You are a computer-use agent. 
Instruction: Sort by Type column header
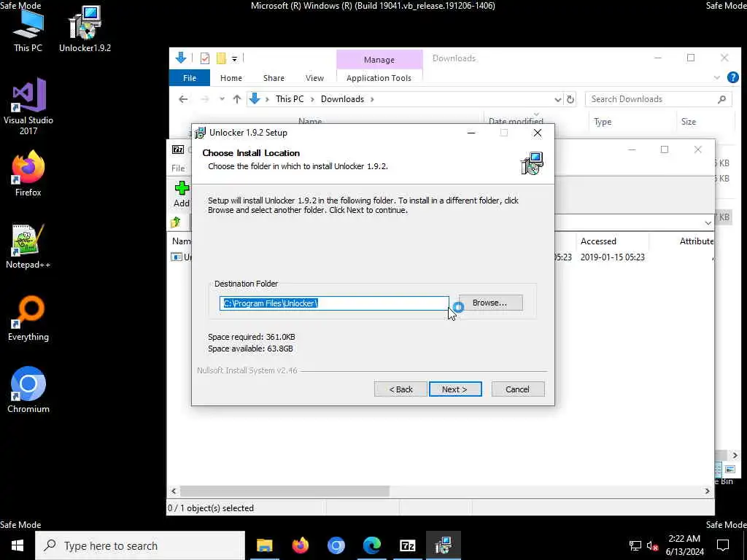tap(631, 122)
